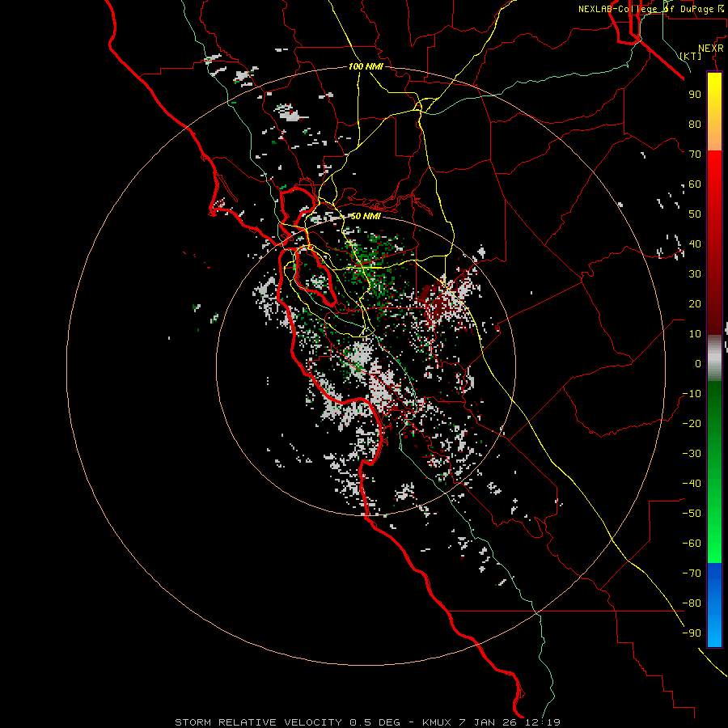Select the positive 80 knot scale label

tap(695, 124)
